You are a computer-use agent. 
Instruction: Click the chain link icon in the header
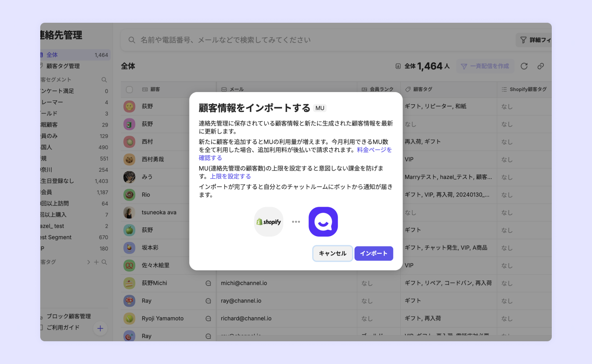541,66
